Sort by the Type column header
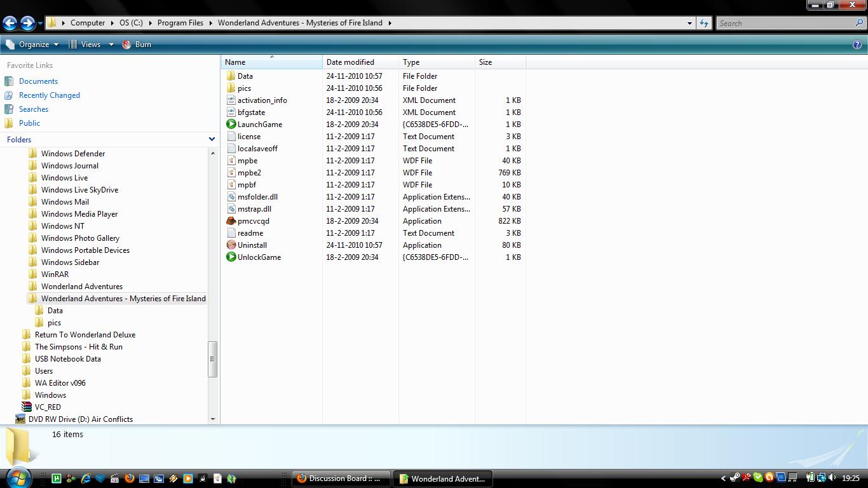868x488 pixels. pyautogui.click(x=437, y=62)
